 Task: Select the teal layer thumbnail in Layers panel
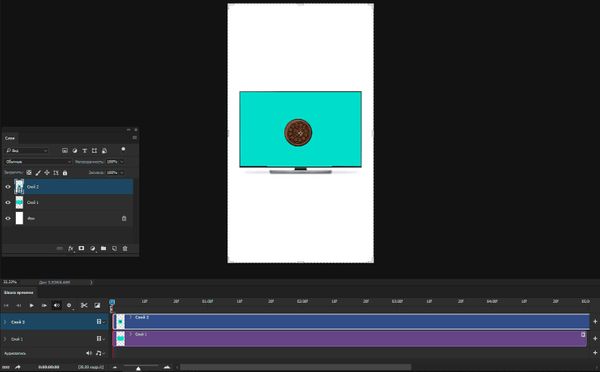pos(19,202)
